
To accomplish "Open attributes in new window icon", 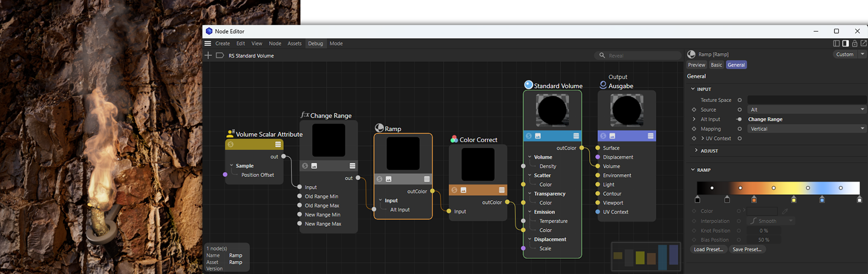I will pyautogui.click(x=864, y=43).
